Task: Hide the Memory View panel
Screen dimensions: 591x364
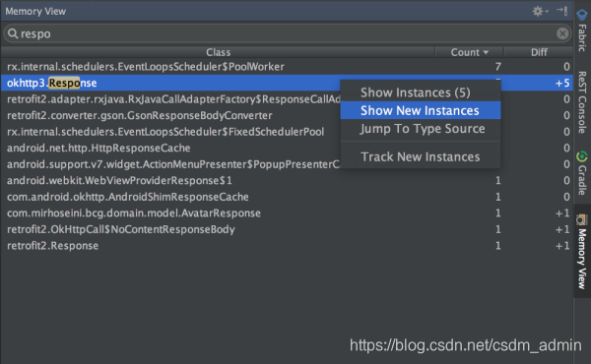Action: tap(562, 11)
